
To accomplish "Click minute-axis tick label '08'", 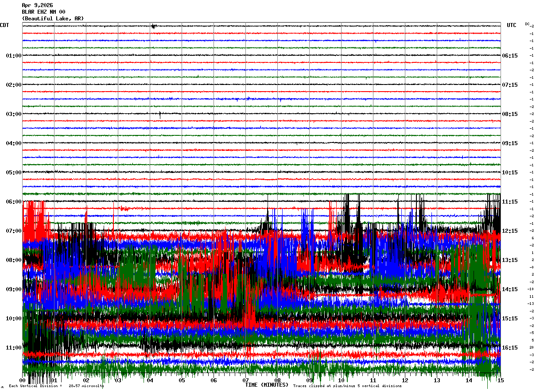I will click(277, 380).
